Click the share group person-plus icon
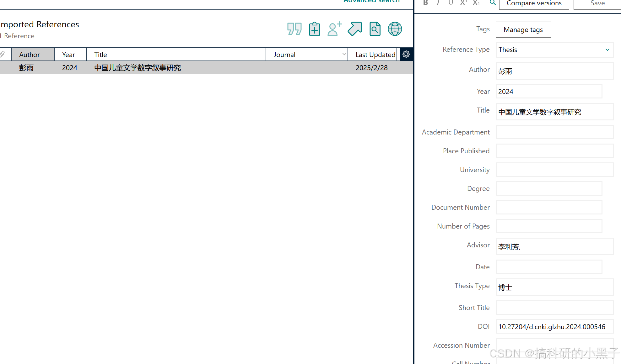The image size is (621, 364). coord(334,29)
